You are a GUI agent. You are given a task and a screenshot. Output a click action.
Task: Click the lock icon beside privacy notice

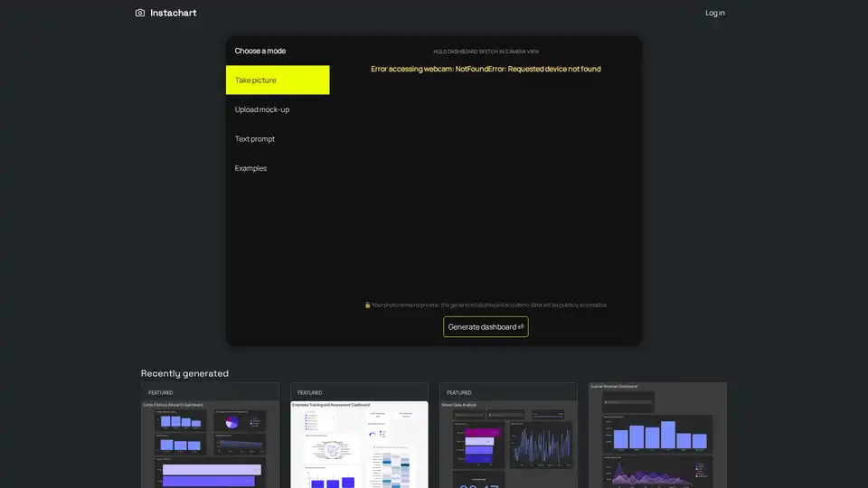pos(367,305)
